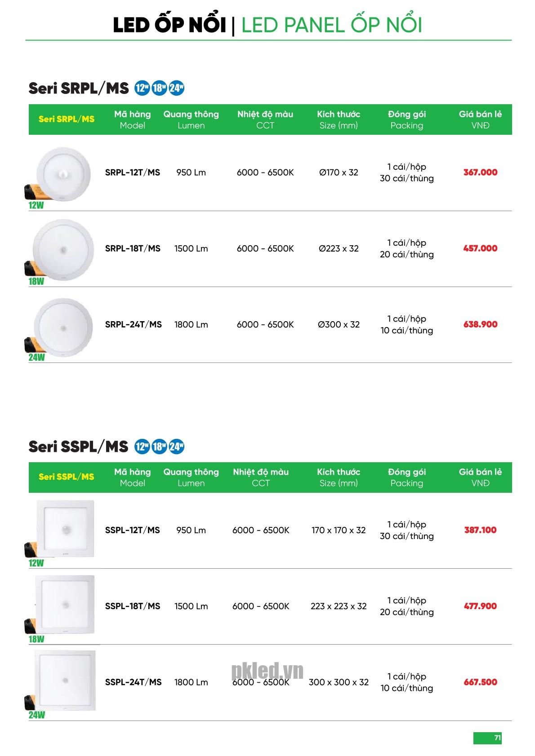
Task: Select the 18W badge next to Seri SSPL/MS
Action: click(159, 447)
